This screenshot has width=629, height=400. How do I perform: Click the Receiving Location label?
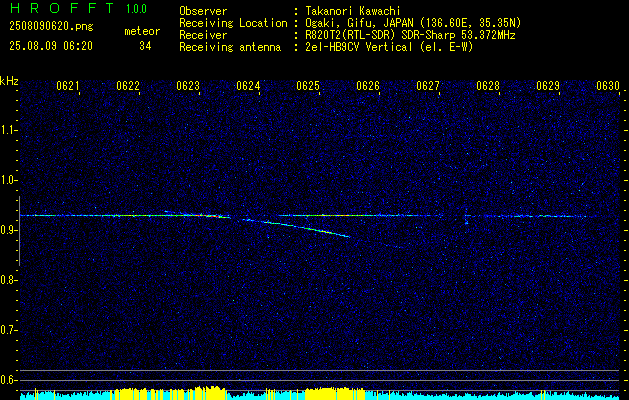coord(233,23)
